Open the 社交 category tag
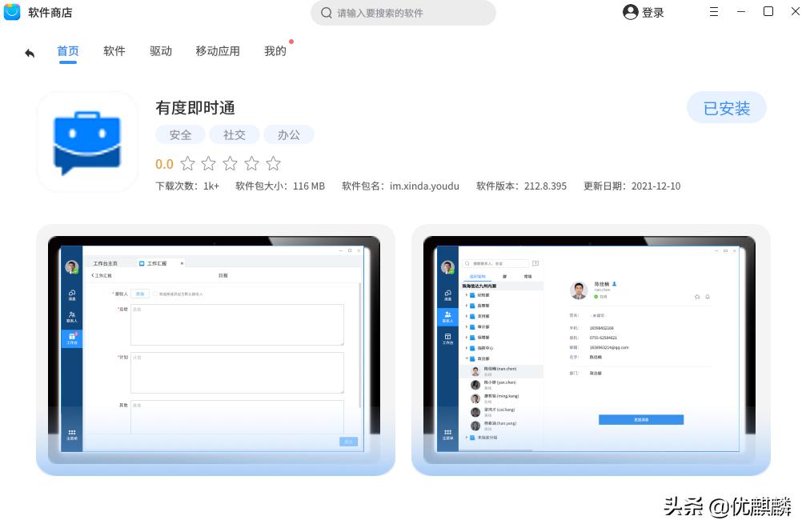 234,134
